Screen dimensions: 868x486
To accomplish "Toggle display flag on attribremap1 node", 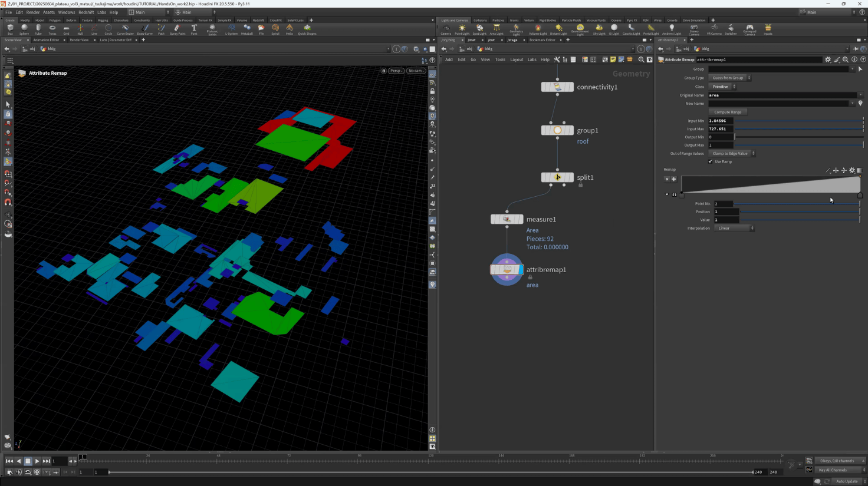I will [x=521, y=270].
